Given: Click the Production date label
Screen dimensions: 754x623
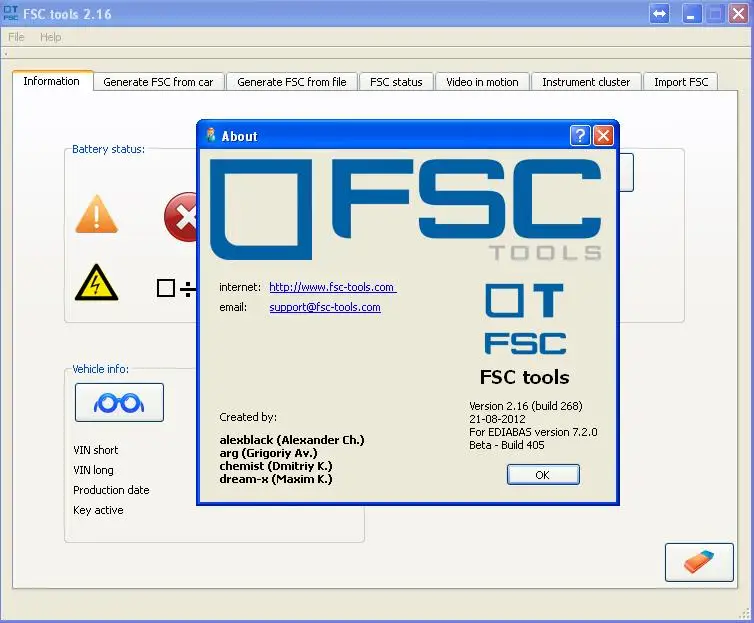Looking at the screenshot, I should [111, 490].
